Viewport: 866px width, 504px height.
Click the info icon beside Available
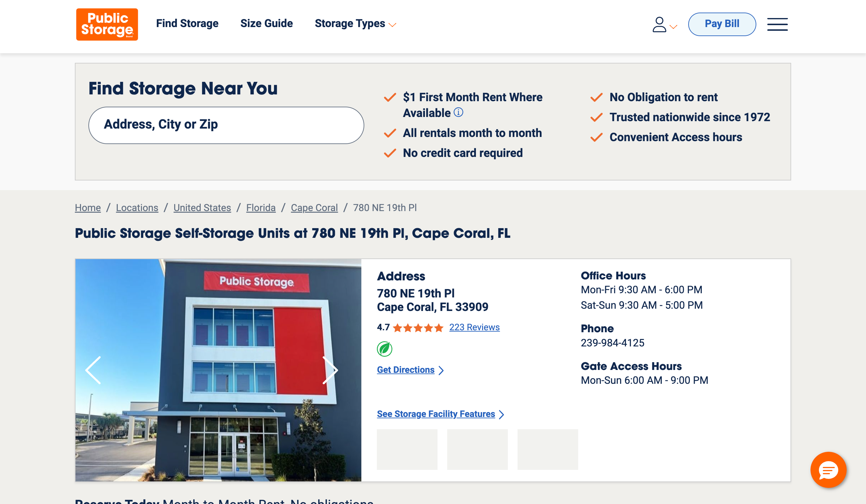click(458, 112)
